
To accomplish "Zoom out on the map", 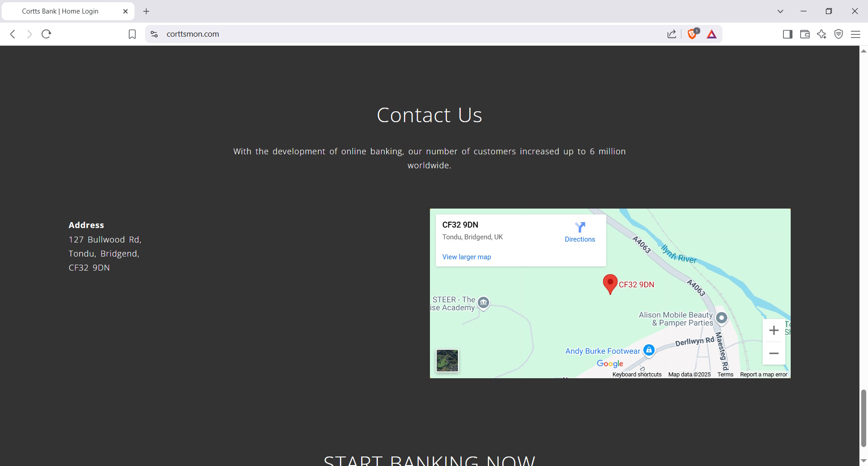I will point(774,353).
